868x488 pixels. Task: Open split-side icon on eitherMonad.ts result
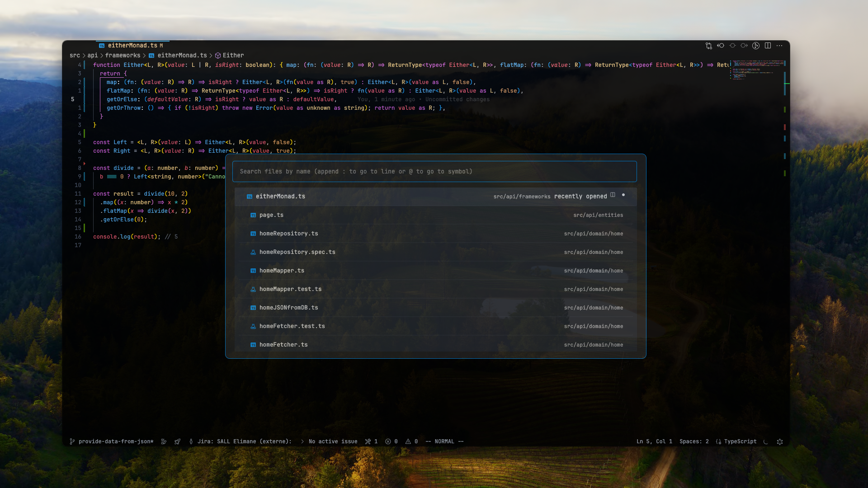613,195
